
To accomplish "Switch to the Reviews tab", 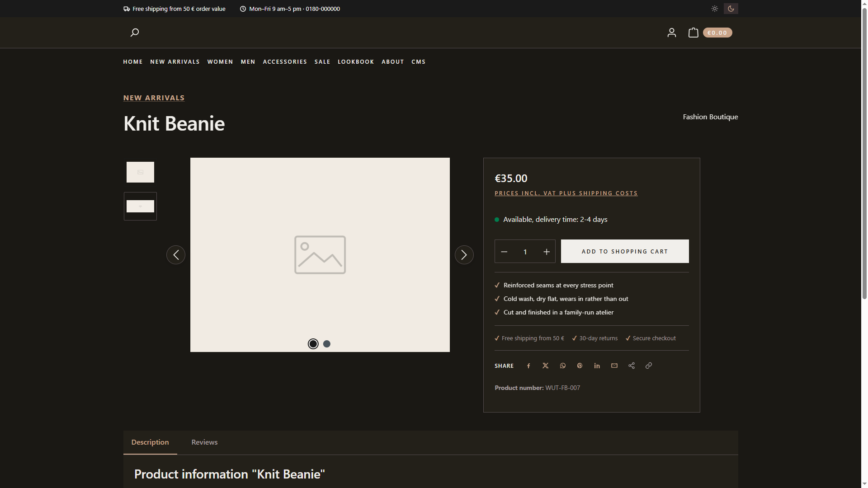I will click(x=204, y=442).
